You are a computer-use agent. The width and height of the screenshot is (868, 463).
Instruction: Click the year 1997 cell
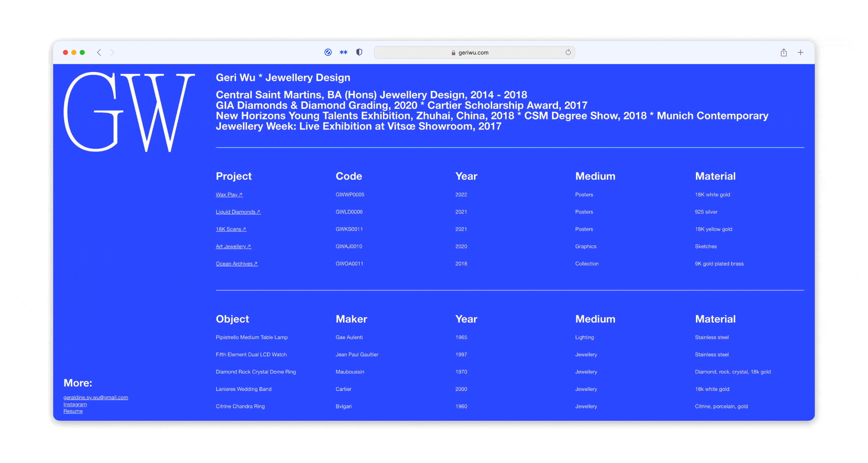461,354
